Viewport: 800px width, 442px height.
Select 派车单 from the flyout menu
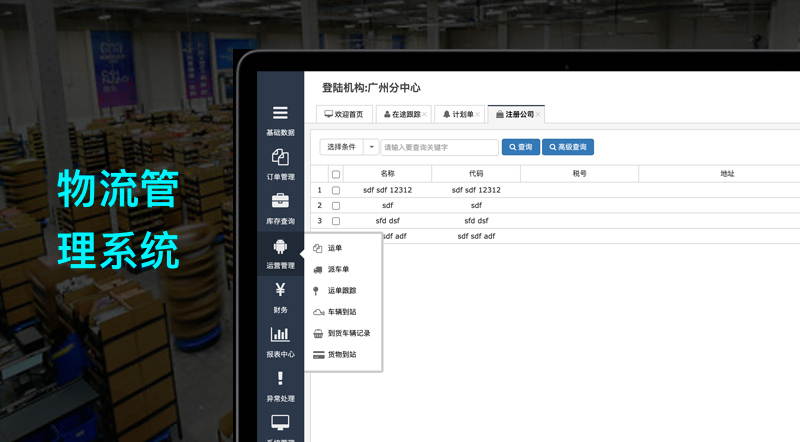(x=338, y=270)
